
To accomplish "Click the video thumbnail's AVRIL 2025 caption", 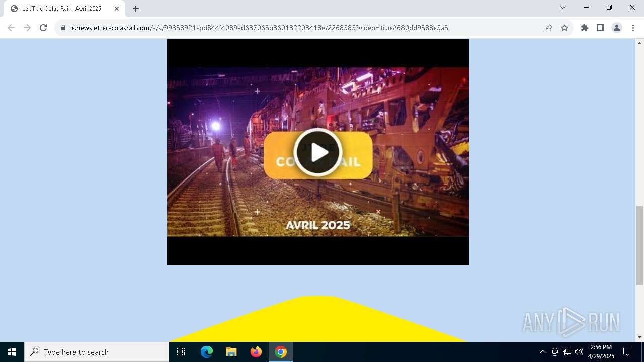I will [318, 225].
